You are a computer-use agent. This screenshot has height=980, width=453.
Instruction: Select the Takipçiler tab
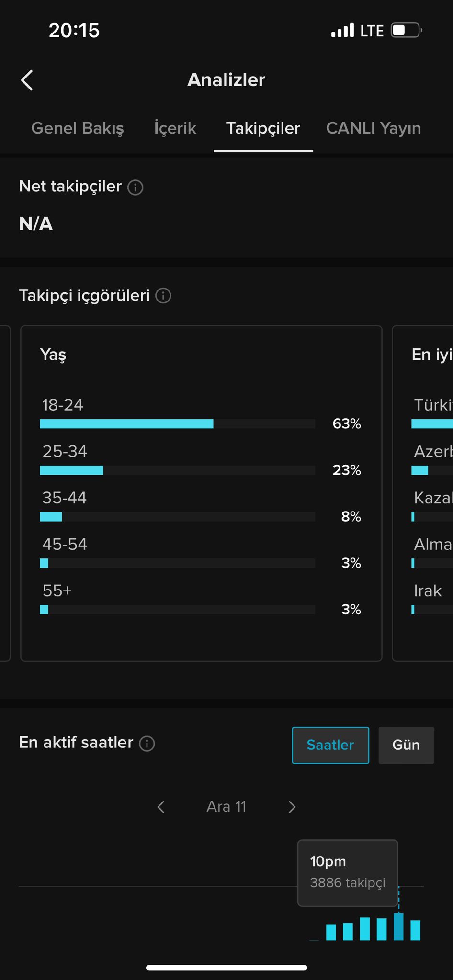263,128
